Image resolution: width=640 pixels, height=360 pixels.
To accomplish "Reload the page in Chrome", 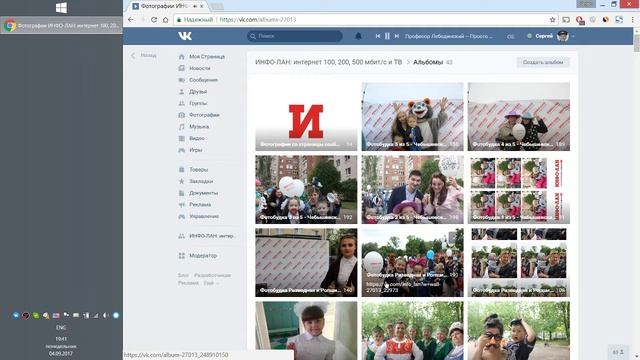I will (x=154, y=20).
